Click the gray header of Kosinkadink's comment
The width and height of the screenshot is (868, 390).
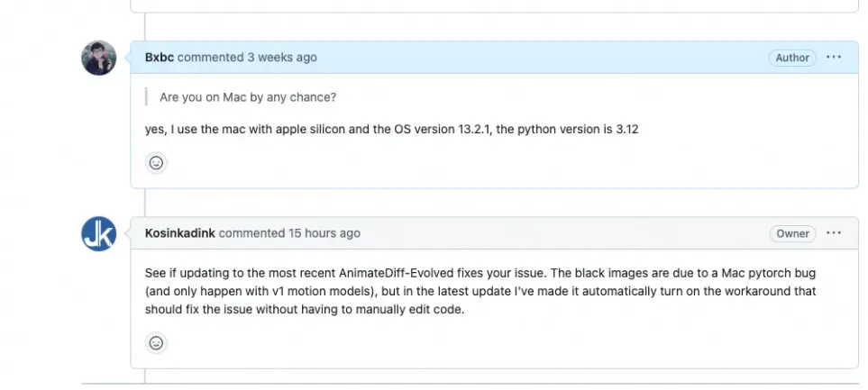(x=494, y=233)
